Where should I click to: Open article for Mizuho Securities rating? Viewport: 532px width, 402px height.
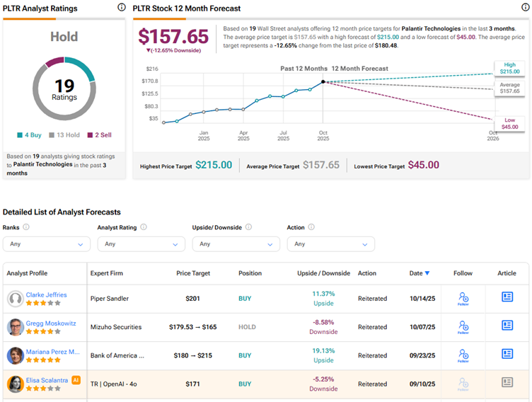(x=507, y=326)
